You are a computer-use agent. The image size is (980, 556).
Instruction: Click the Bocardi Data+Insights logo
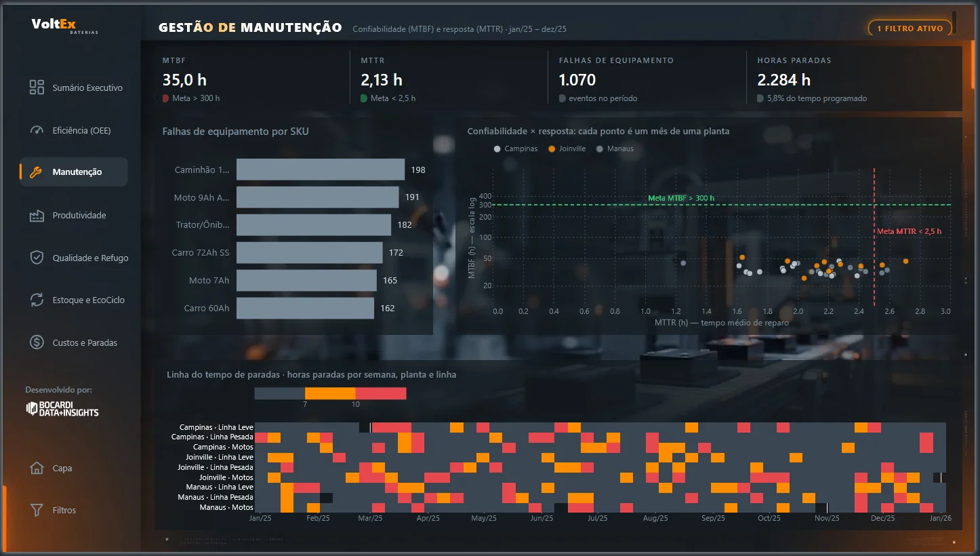point(62,408)
